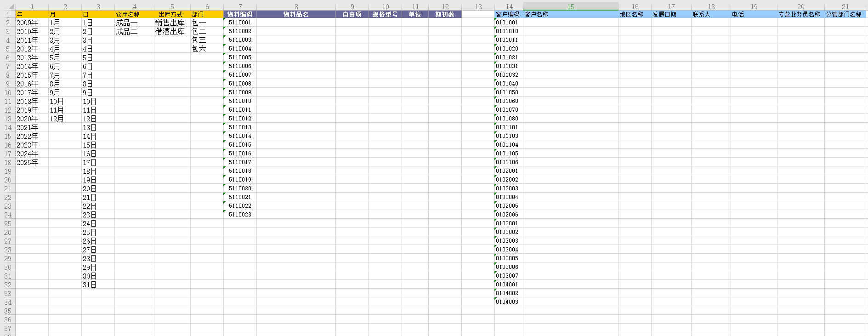The width and height of the screenshot is (868, 336).
Task: Select the 发展日期 header cell
Action: click(671, 14)
